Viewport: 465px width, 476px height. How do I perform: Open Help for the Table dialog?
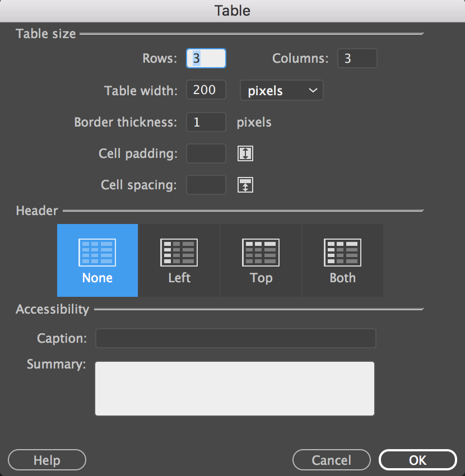click(46, 460)
